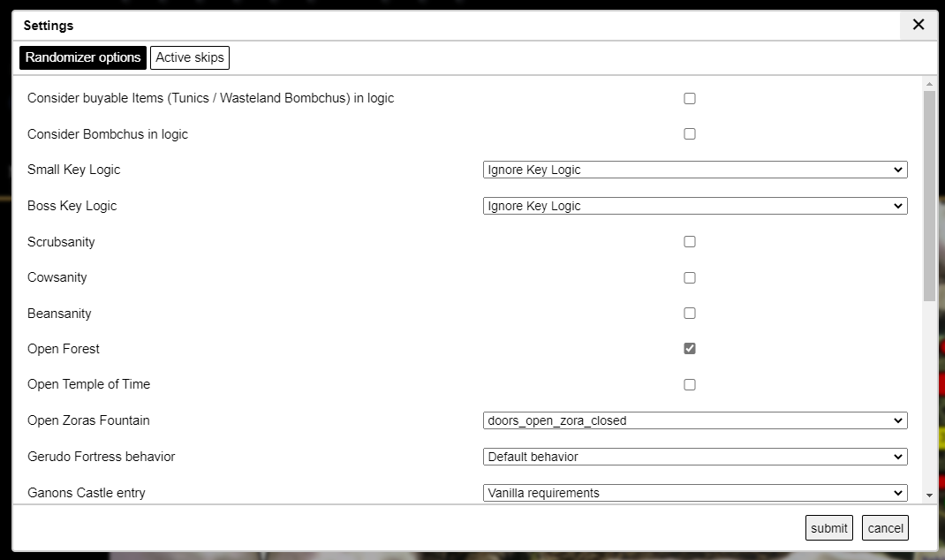Open the Ganons Castle entry dropdown

[695, 493]
